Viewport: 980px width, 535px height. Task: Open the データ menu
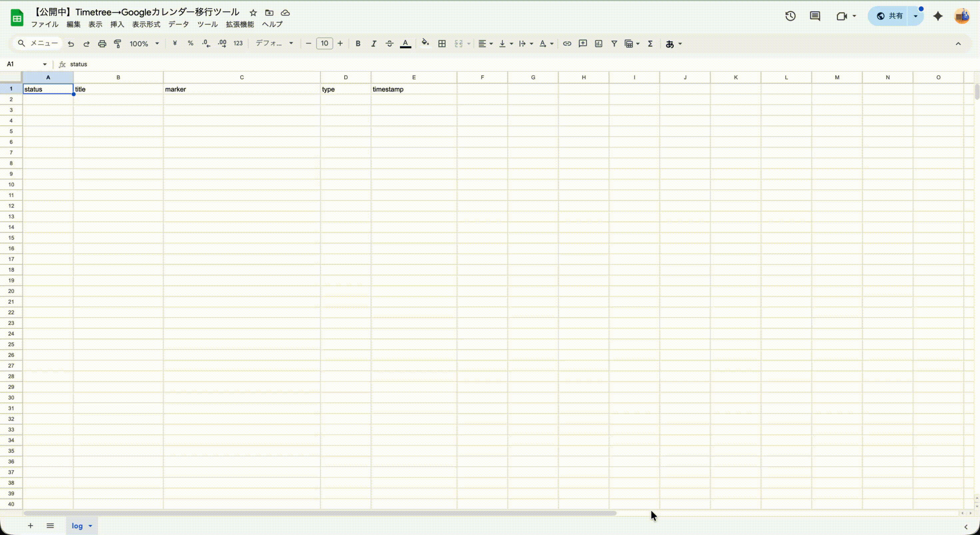point(178,24)
